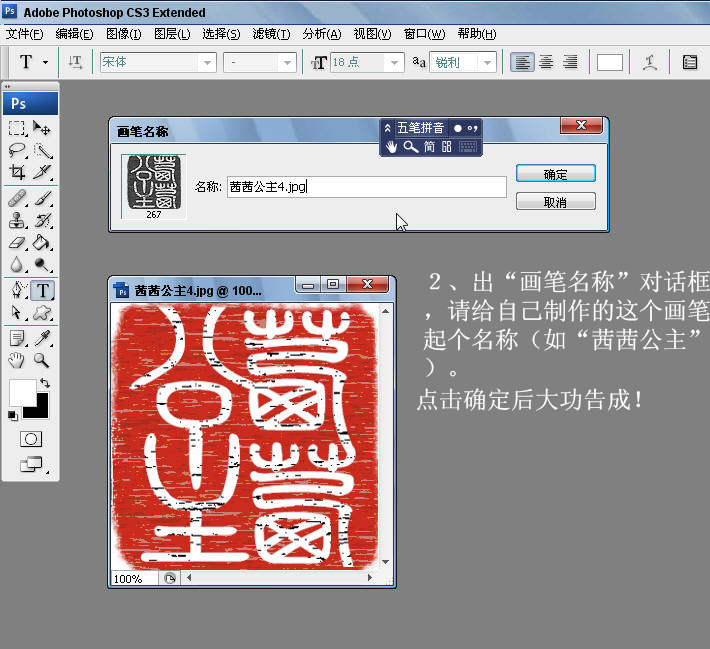Click 确定 in brush name dialog
This screenshot has width=710, height=649.
556,173
